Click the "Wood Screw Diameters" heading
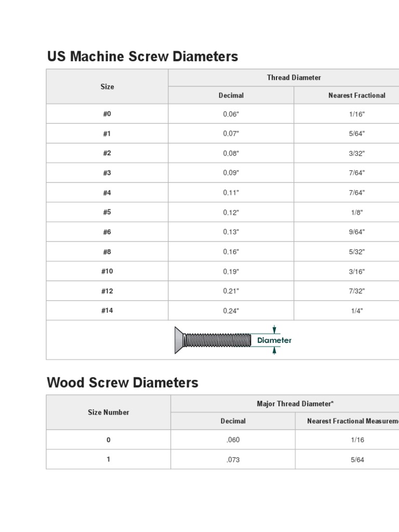Viewport: 399px width, 532px height. point(123,383)
